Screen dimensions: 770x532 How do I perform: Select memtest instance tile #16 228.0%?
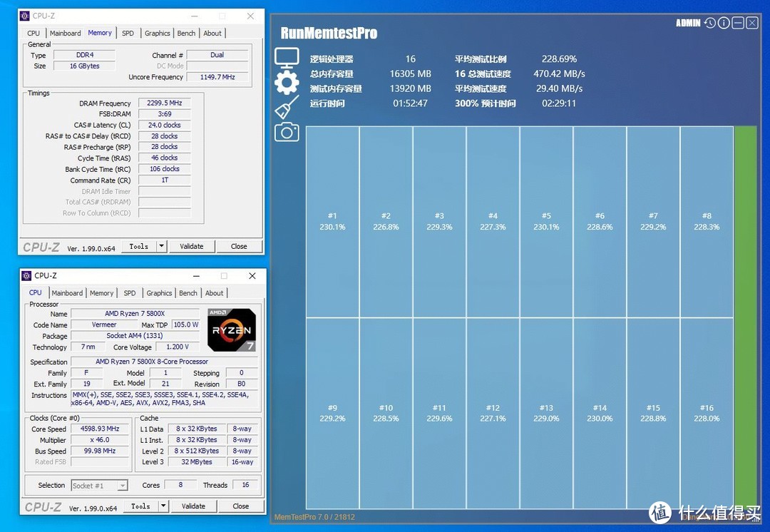[x=707, y=413]
